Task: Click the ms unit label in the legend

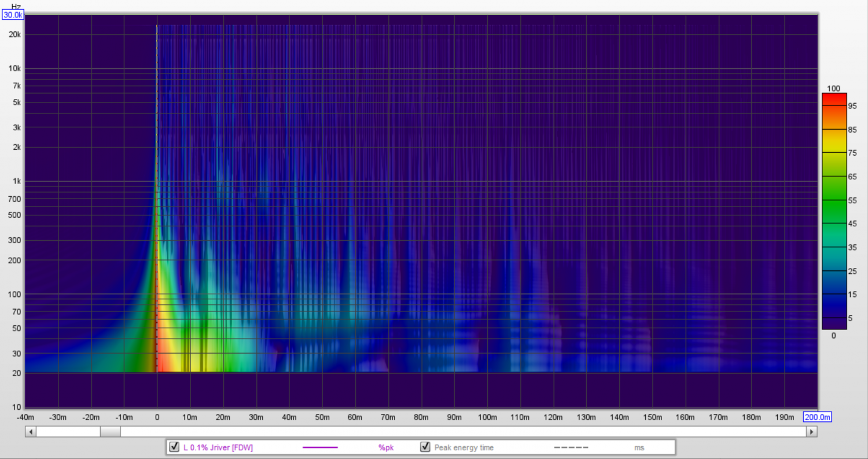Action: click(639, 447)
